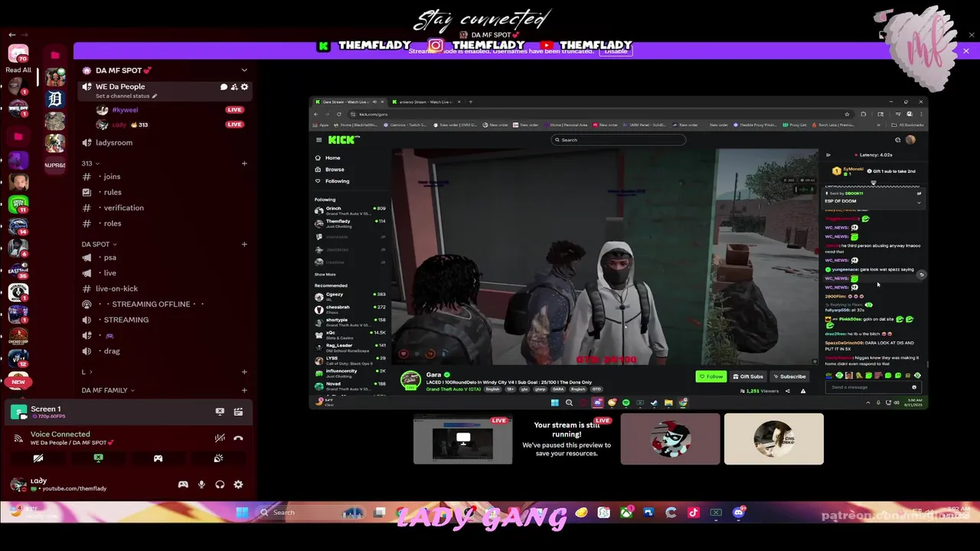This screenshot has height=551, width=980.
Task: Open Windows Start menu in the outer taskbar
Action: coord(242,513)
